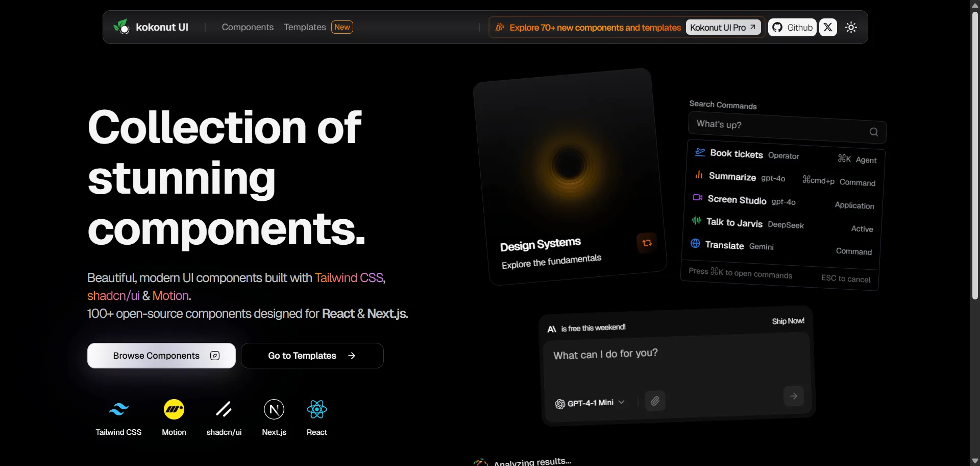
Task: Open Screen Studio via its camera icon
Action: 697,198
